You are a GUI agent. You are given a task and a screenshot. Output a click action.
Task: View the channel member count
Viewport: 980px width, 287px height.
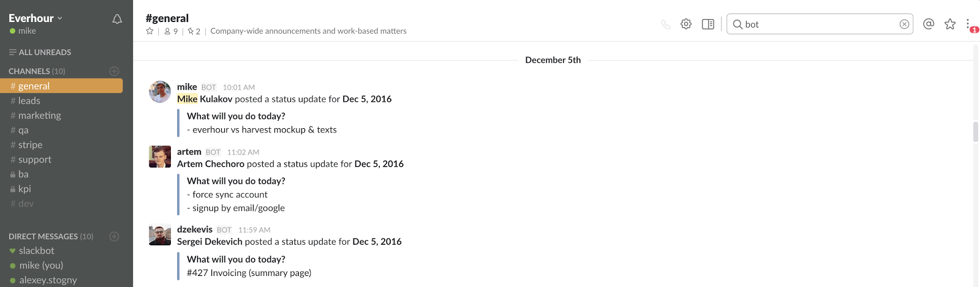coord(171,31)
